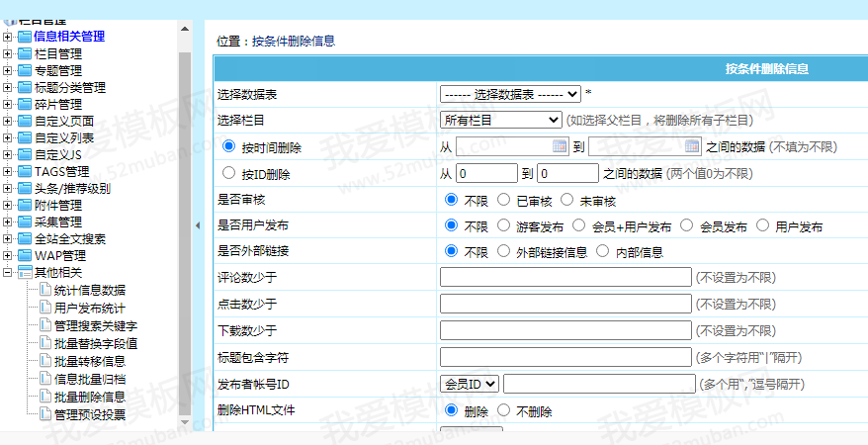Image resolution: width=868 pixels, height=445 pixels.
Task: Click the 采集管理 folder icon
Action: (x=25, y=222)
